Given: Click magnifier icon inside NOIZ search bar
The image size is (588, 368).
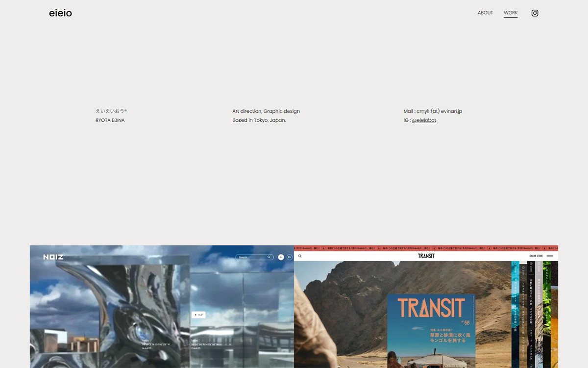Looking at the screenshot, I should (x=269, y=257).
